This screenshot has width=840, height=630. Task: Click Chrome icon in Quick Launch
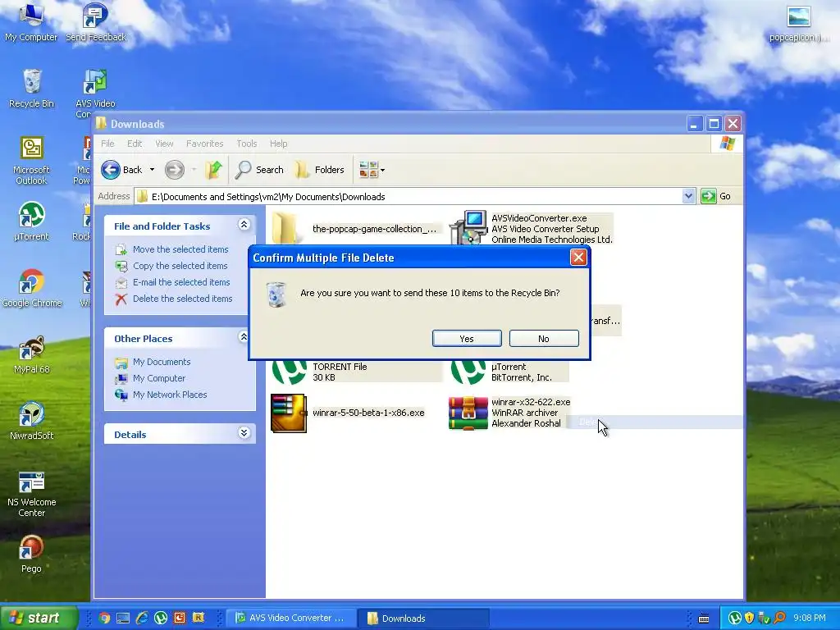coord(104,619)
